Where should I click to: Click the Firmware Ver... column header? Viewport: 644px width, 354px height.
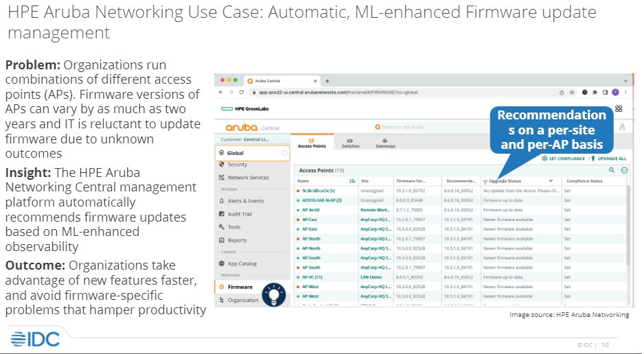pyautogui.click(x=411, y=181)
